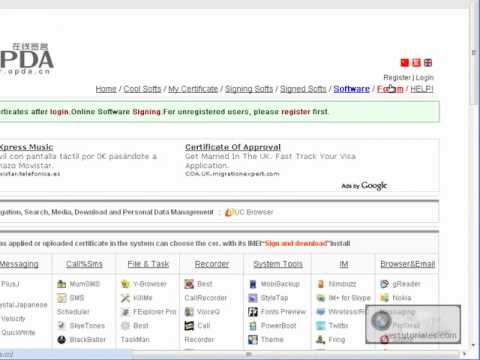This screenshot has height=360, width=480.
Task: Click the StyleTap app icon
Action: pyautogui.click(x=253, y=298)
